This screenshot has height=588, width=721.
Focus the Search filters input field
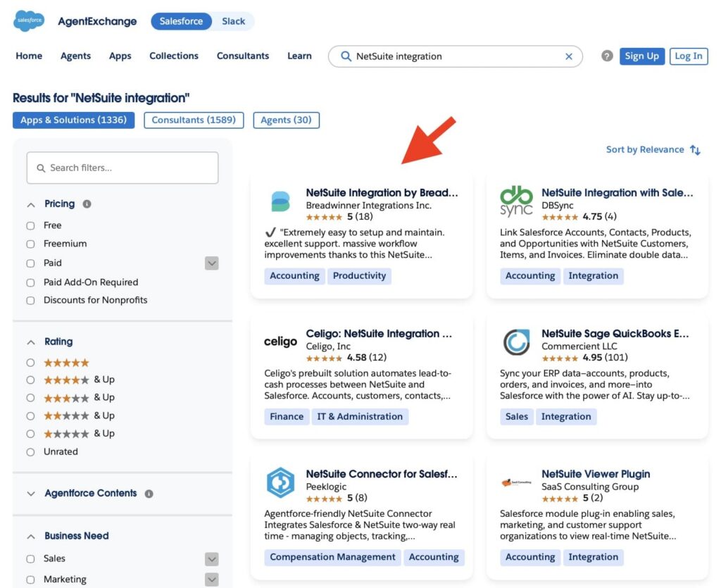pos(123,168)
